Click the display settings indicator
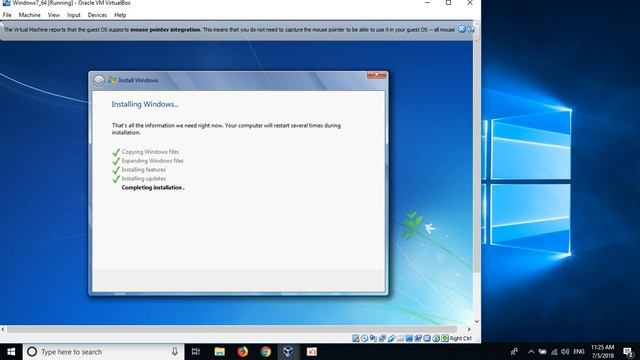This screenshot has height=360, width=640. click(x=409, y=338)
